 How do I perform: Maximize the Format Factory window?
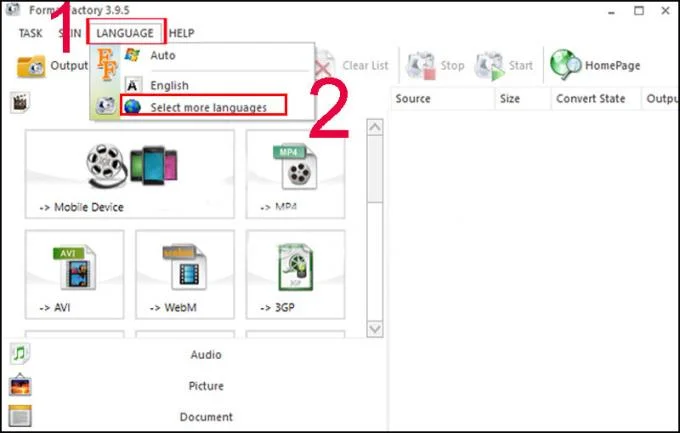pos(639,10)
